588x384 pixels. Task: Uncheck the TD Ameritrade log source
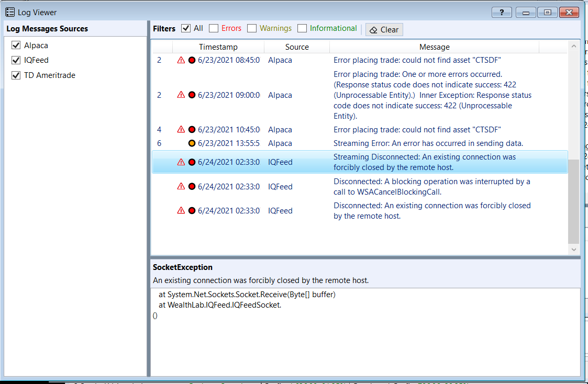pyautogui.click(x=16, y=75)
